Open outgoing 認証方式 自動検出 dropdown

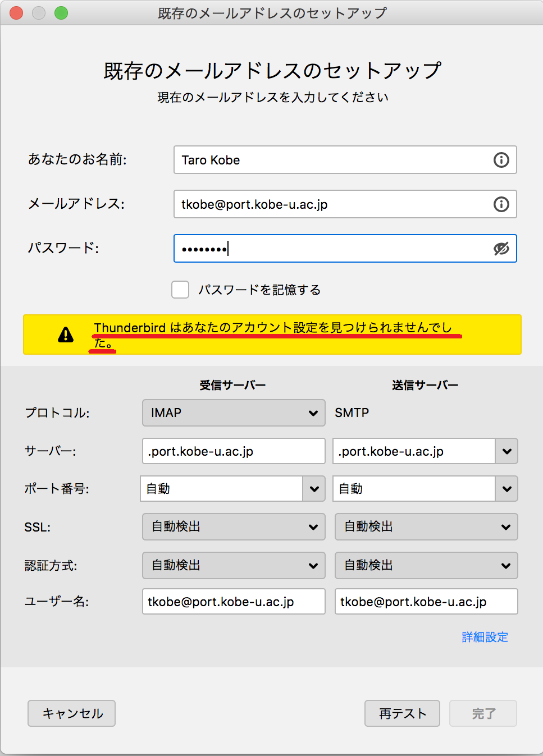[x=426, y=566]
